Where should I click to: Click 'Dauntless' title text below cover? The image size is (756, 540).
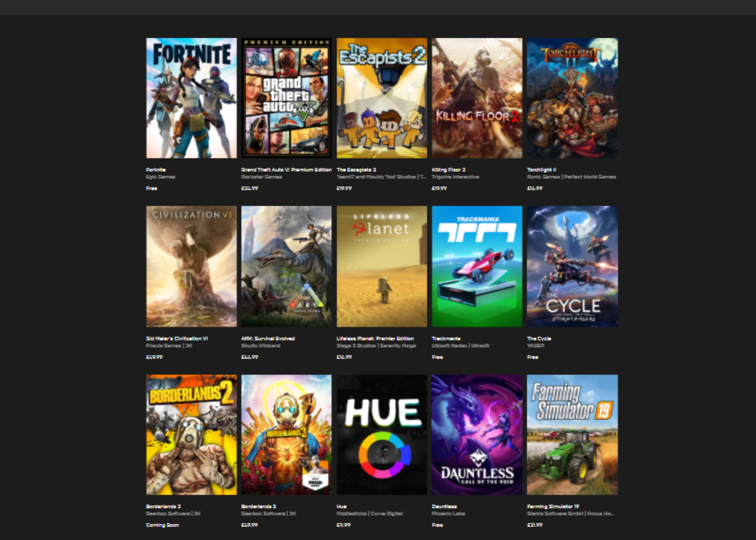(444, 507)
